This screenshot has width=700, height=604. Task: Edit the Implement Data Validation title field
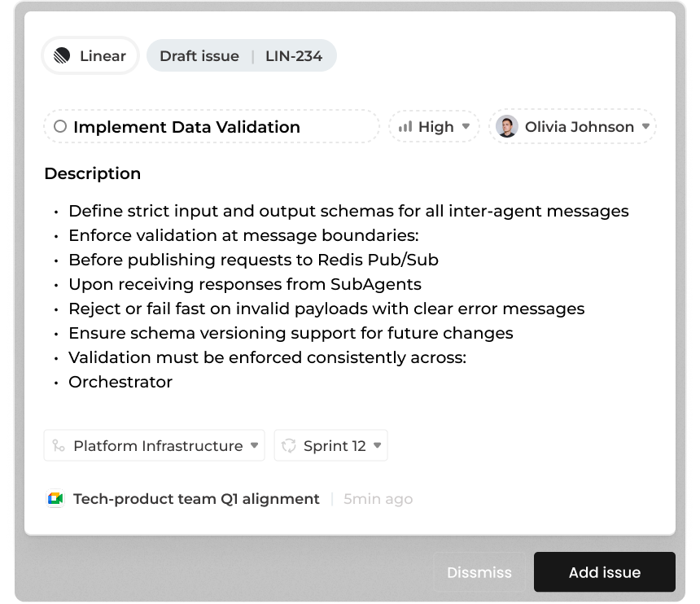tap(186, 127)
